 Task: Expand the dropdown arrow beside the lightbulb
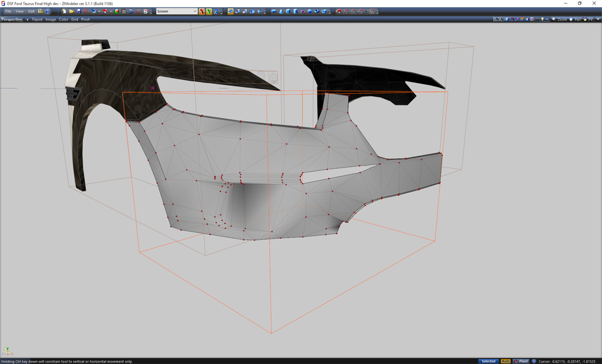click(547, 19)
